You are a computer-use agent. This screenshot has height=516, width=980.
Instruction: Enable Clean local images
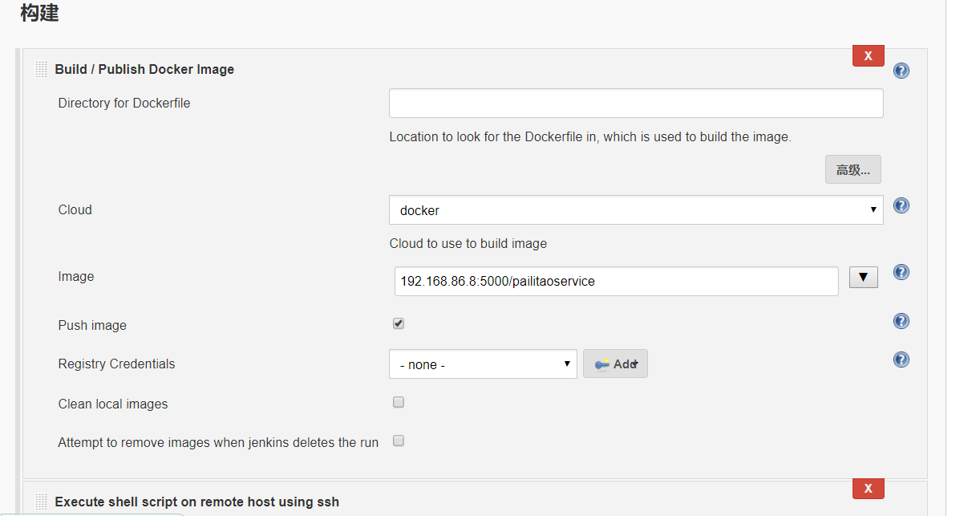(x=399, y=403)
